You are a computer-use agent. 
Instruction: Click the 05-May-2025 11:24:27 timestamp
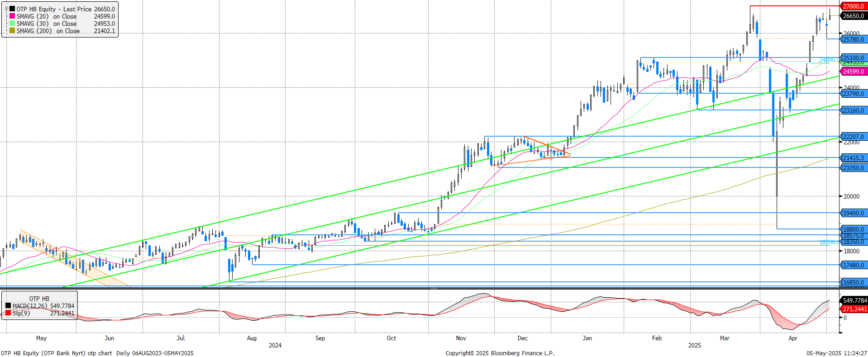point(836,353)
